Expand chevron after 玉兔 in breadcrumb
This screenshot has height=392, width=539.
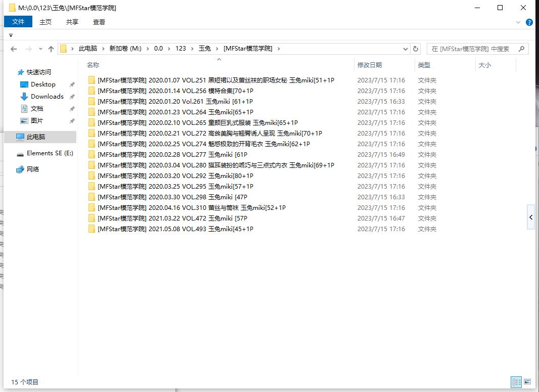pos(217,49)
